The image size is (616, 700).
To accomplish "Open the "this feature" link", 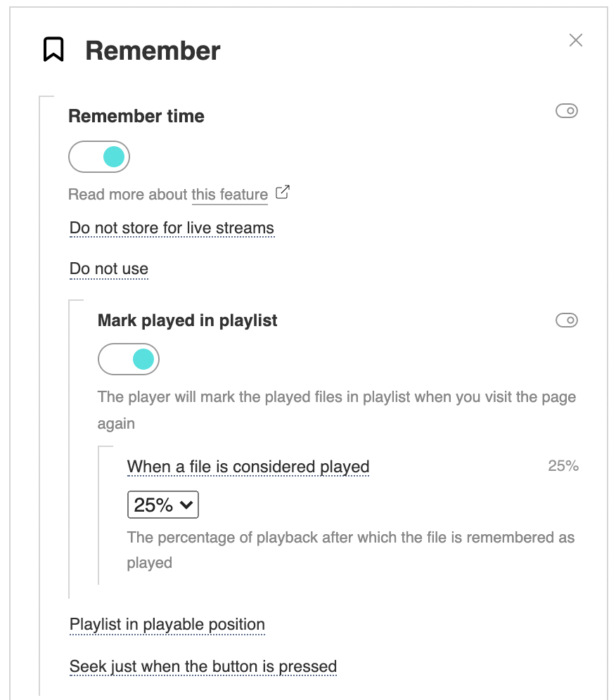I will [x=230, y=195].
